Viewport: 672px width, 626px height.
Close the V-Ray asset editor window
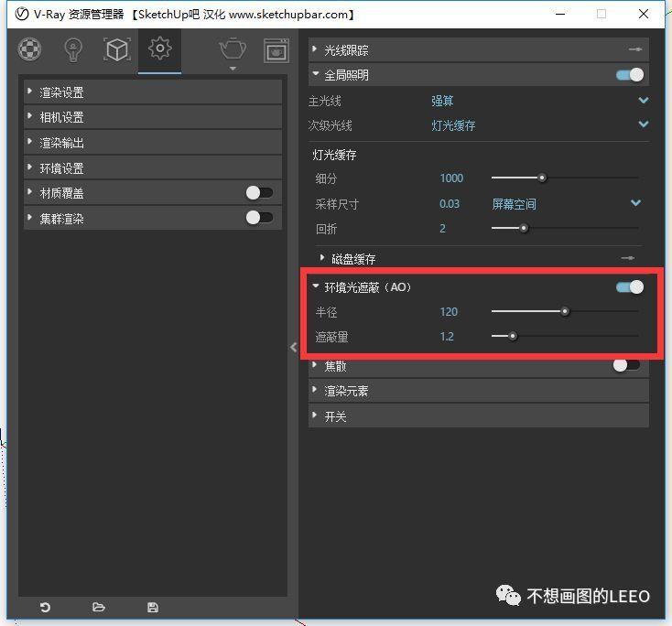pyautogui.click(x=644, y=14)
